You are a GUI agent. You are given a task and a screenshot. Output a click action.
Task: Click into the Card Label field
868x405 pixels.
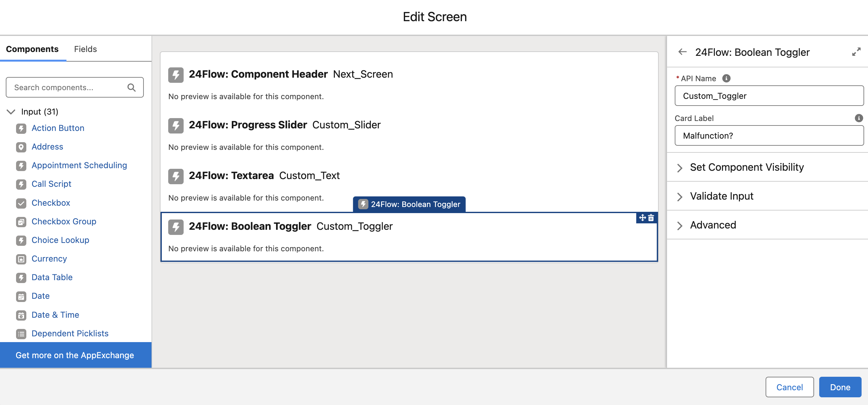coord(768,136)
